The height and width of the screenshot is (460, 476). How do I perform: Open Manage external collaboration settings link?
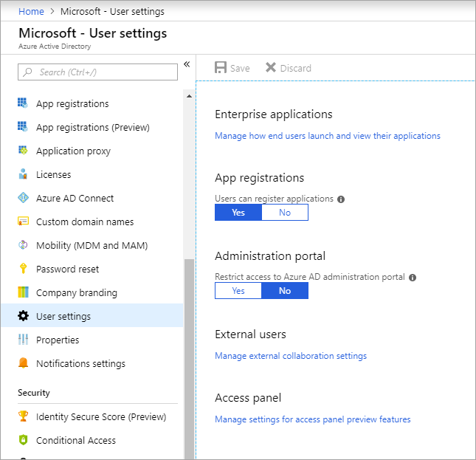[291, 356]
